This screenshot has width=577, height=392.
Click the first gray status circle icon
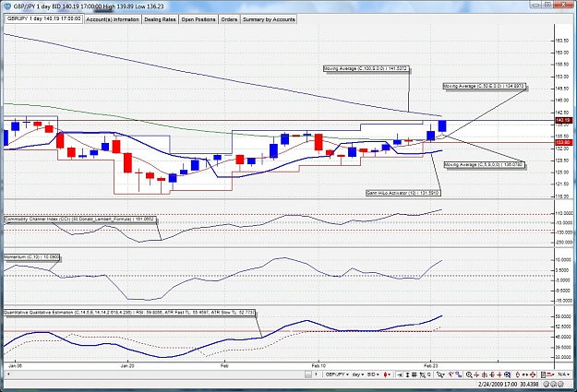(546, 384)
